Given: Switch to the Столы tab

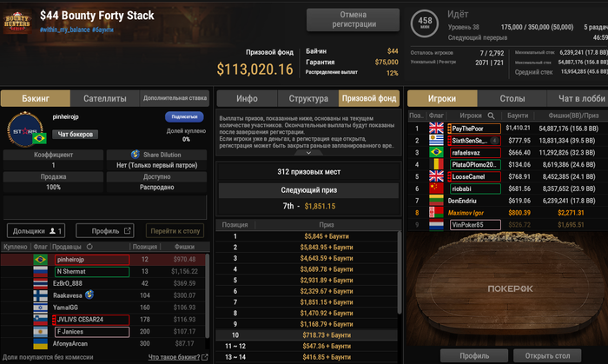Looking at the screenshot, I should (512, 98).
